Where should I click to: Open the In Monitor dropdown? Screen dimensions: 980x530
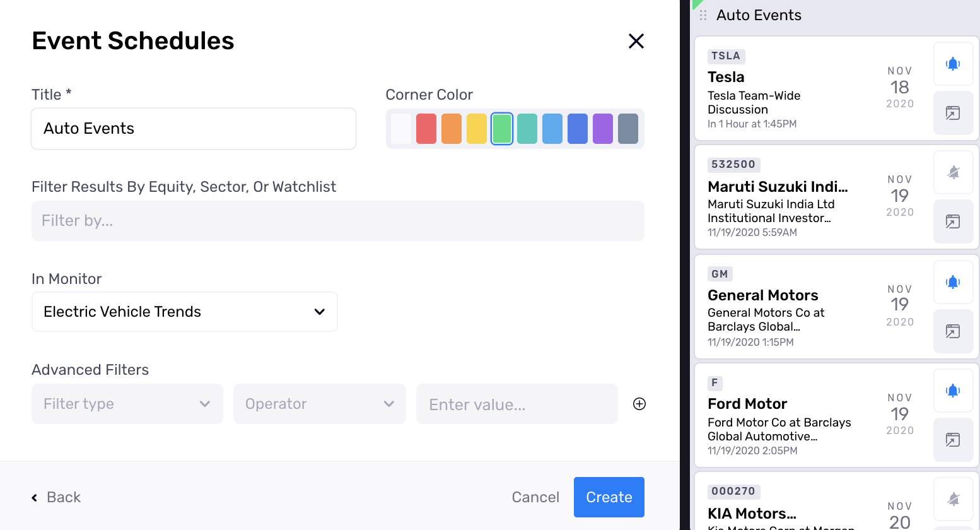(x=185, y=312)
